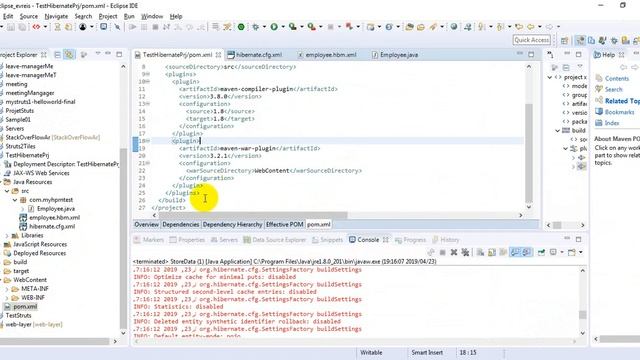
Task: Click the editor vertical scrollbar thumb
Action: pyautogui.click(x=529, y=153)
